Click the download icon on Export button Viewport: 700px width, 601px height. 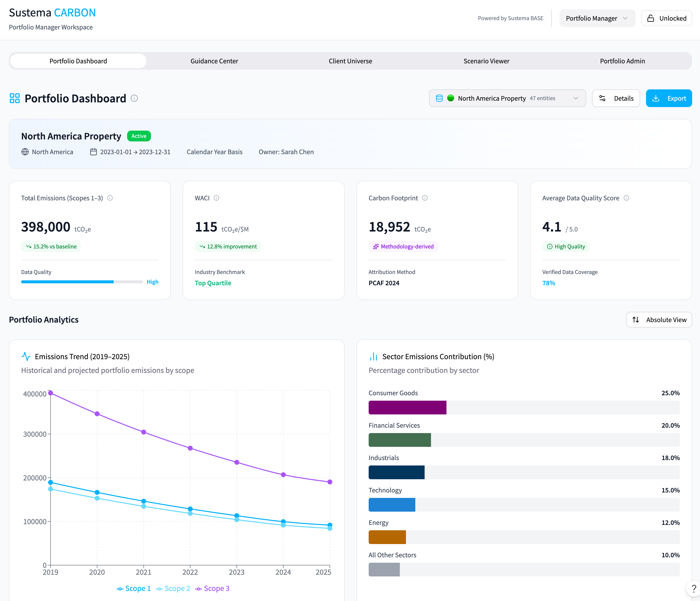[656, 98]
